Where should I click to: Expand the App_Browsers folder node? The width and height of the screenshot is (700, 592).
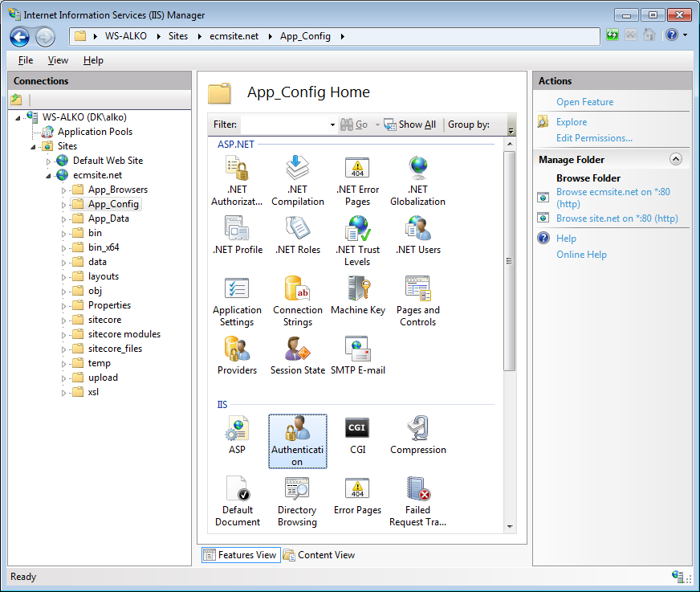point(63,190)
